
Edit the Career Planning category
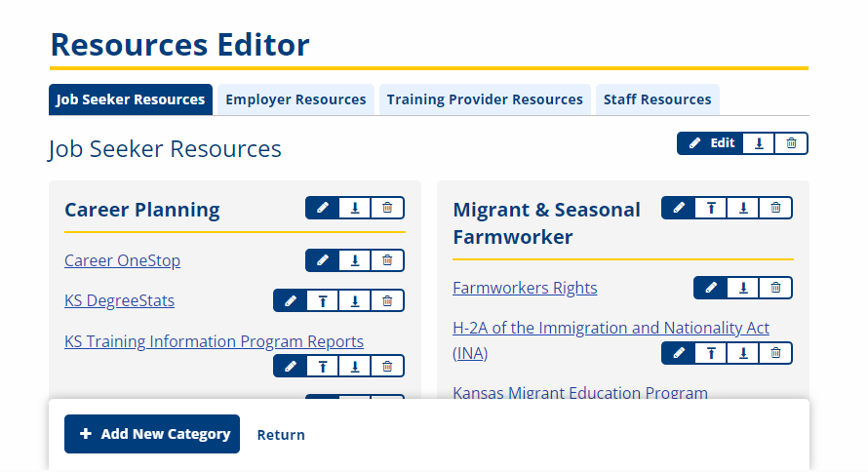click(322, 208)
